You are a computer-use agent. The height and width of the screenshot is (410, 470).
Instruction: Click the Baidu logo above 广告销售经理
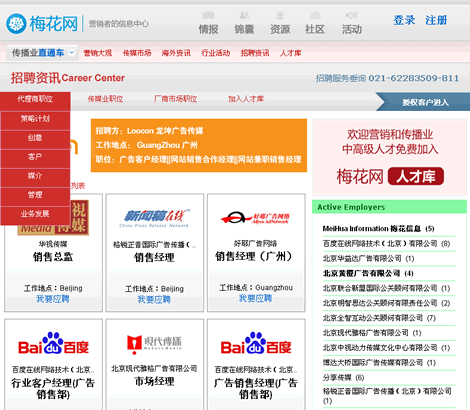pyautogui.click(x=256, y=343)
